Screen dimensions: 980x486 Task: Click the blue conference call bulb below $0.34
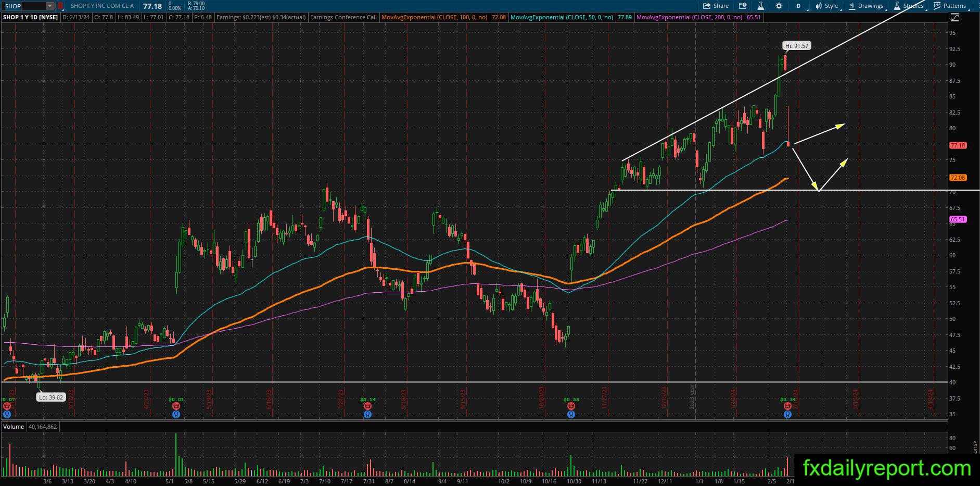(787, 415)
